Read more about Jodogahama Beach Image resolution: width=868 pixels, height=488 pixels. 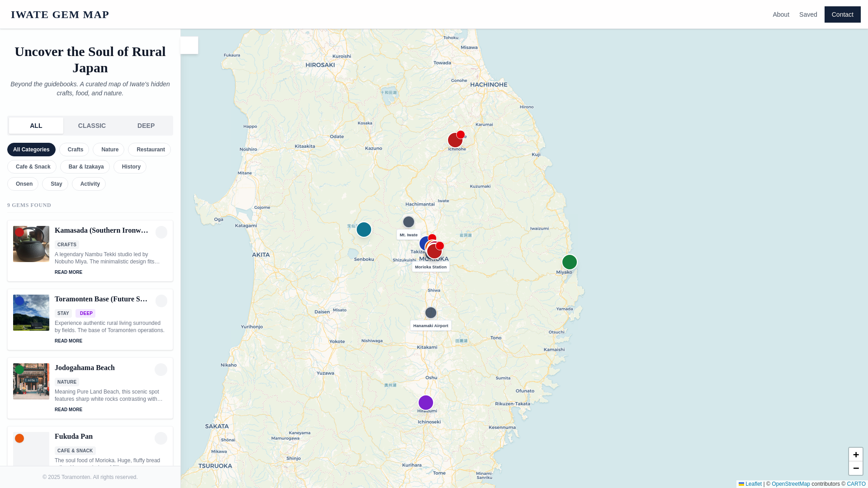coord(68,410)
